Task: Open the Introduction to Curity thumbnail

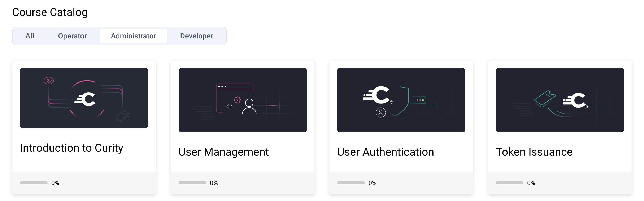Action: click(x=84, y=98)
